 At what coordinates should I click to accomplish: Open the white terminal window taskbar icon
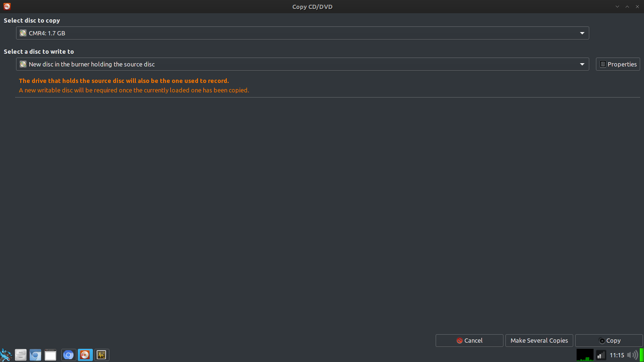point(50,355)
